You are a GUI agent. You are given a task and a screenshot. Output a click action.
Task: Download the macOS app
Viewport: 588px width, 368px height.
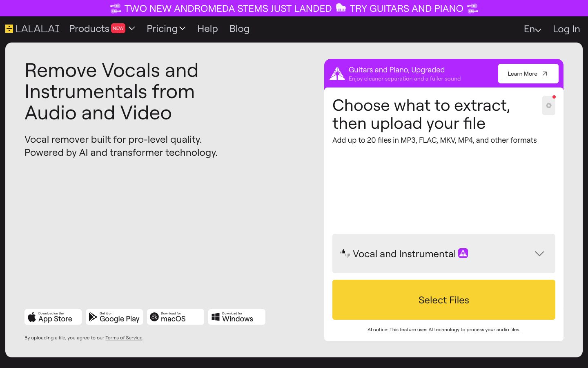click(176, 317)
